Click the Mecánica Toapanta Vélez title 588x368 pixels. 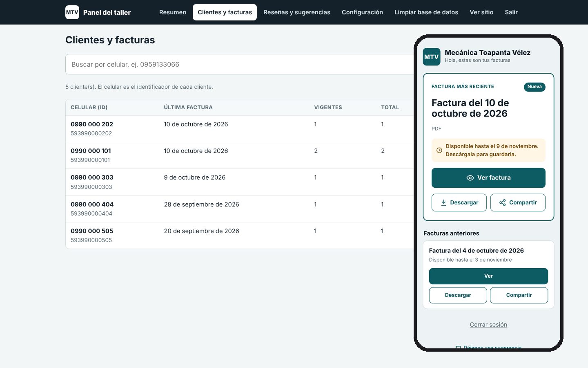(488, 52)
